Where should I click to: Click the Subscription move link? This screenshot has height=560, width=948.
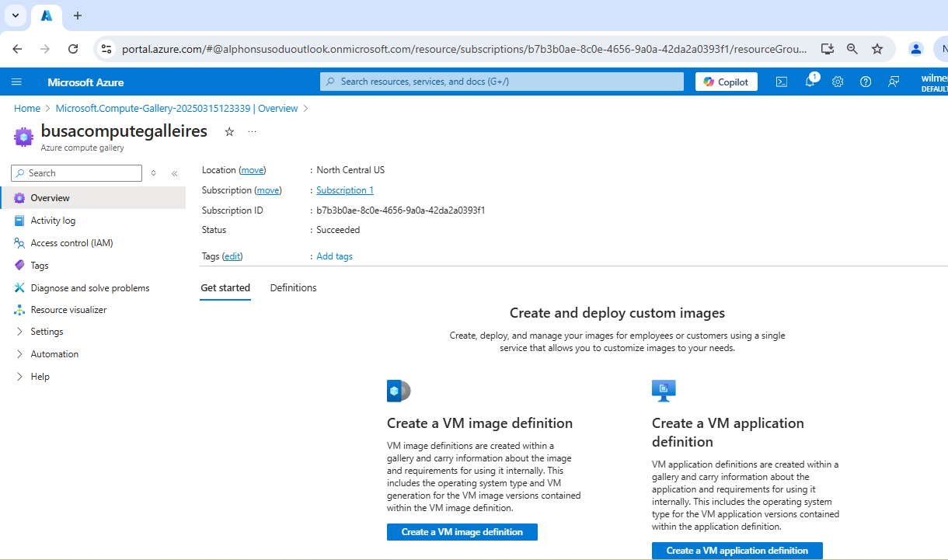coord(268,190)
